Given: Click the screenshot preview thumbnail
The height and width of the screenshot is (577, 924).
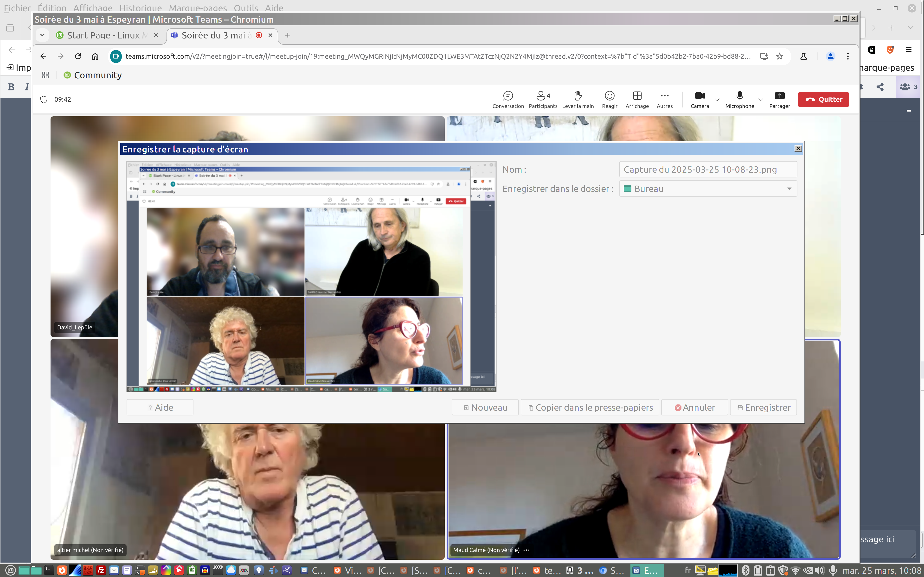Looking at the screenshot, I should pos(311,277).
